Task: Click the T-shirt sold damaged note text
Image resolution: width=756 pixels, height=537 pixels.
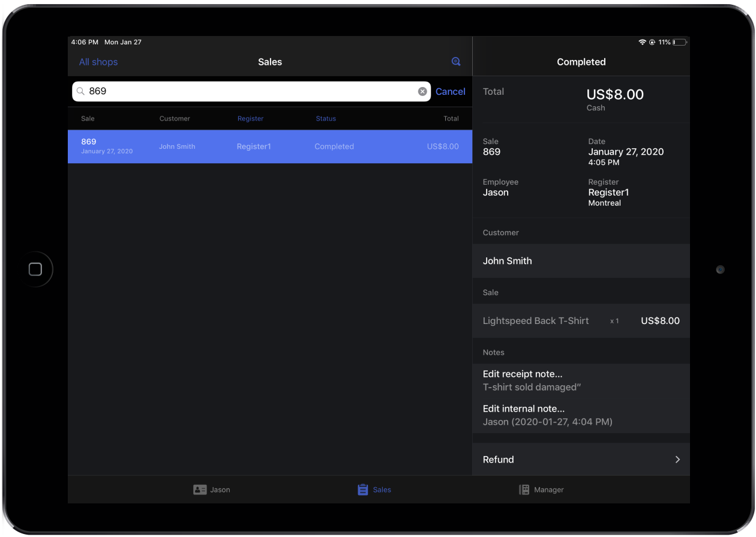Action: point(532,388)
